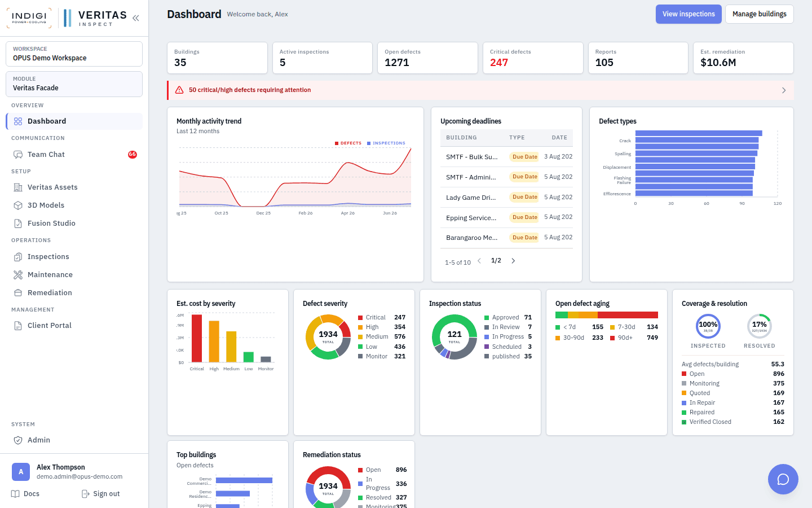Open the Dashboard menu item

click(74, 121)
